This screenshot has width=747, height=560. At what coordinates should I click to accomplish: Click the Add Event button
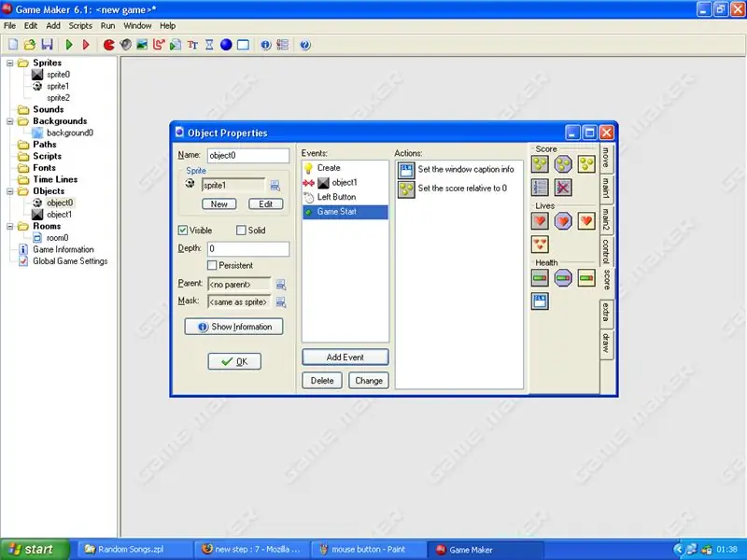345,357
